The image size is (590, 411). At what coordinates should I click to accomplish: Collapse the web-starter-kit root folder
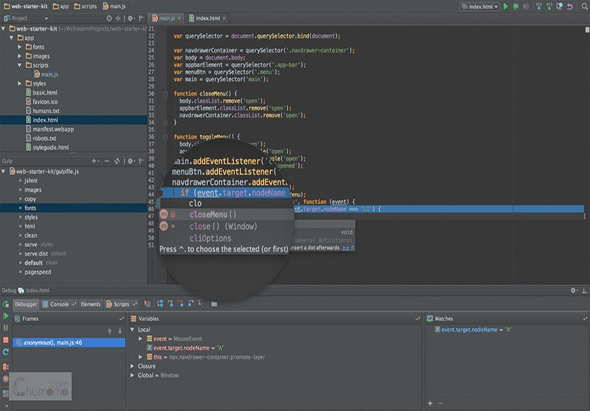tap(3, 29)
